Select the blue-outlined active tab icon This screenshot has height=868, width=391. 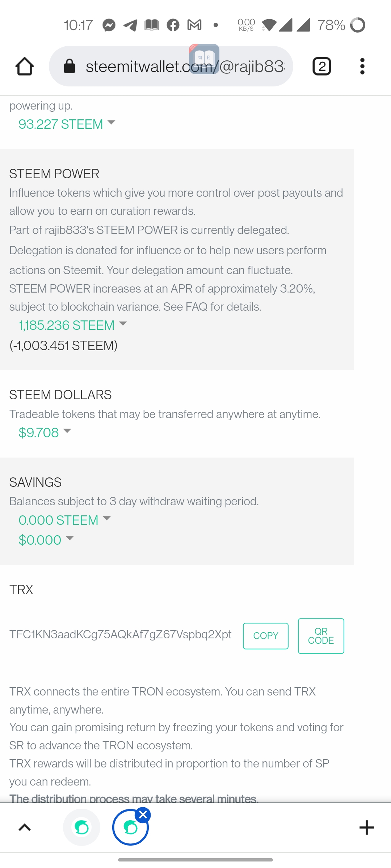tap(130, 828)
